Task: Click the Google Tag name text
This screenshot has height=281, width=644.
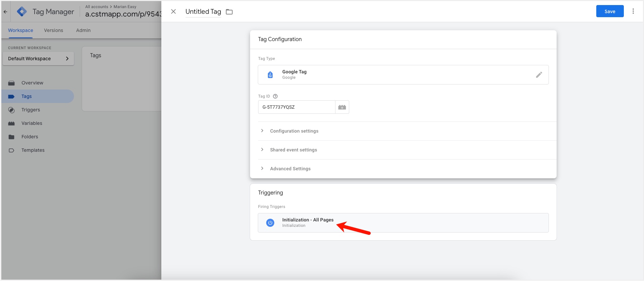Action: (x=294, y=72)
